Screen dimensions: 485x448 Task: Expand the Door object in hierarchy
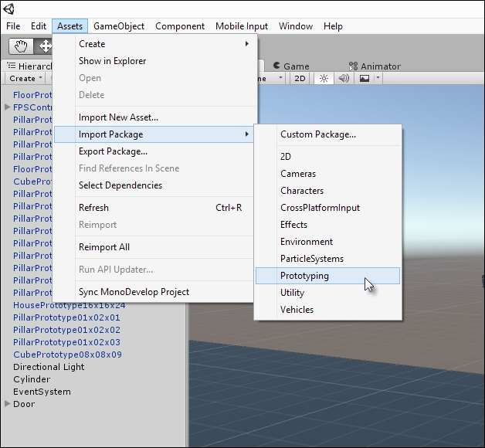point(8,404)
